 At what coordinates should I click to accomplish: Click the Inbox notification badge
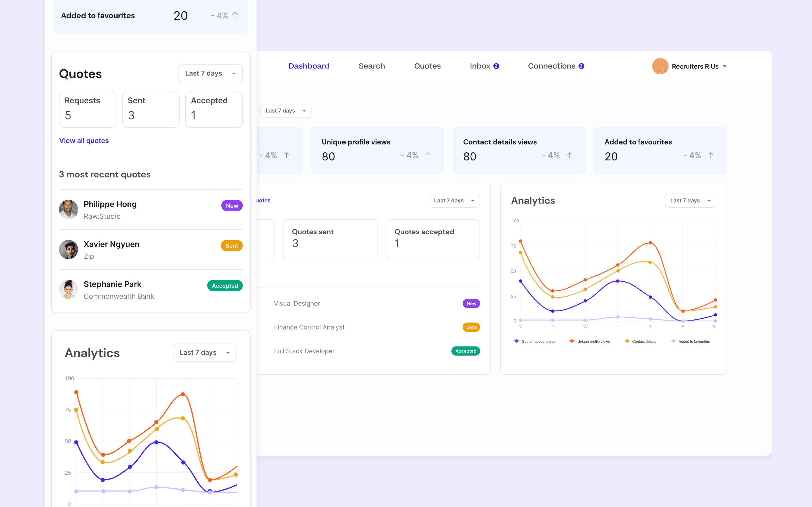tap(496, 66)
